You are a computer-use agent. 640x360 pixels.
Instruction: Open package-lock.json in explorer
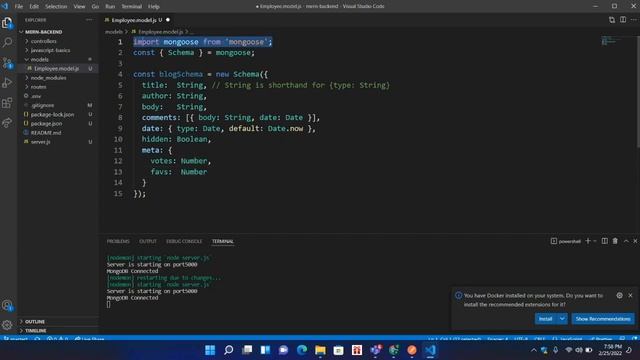52,114
